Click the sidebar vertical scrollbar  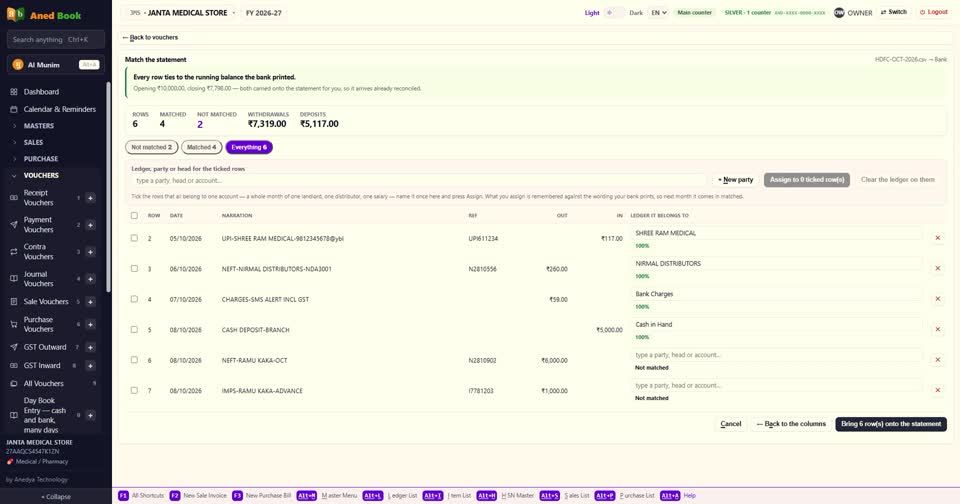pos(108,187)
